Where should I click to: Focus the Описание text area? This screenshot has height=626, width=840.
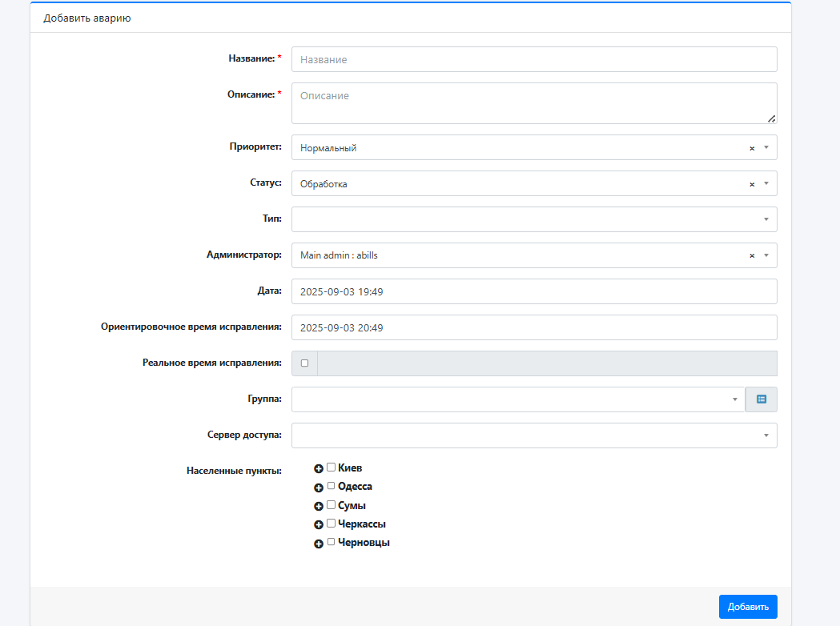(x=534, y=103)
